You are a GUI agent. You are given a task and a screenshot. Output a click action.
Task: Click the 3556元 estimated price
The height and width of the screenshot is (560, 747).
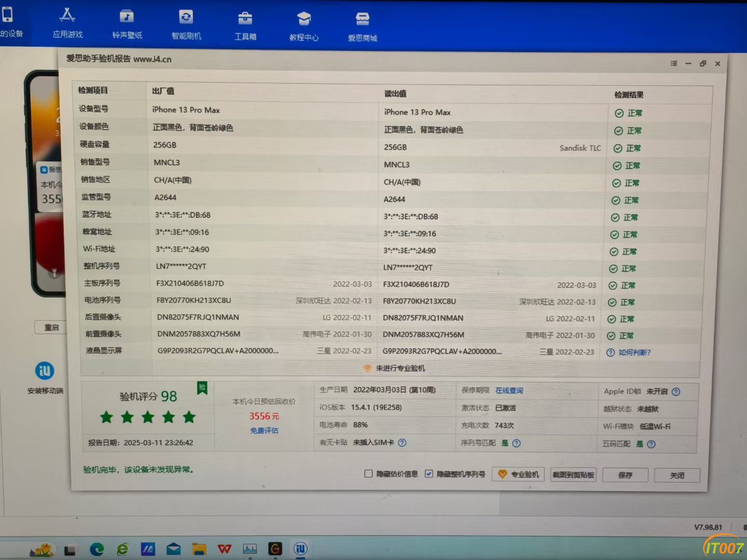click(x=264, y=416)
